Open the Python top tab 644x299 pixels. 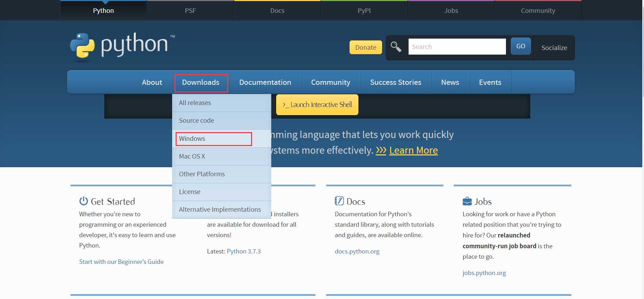(x=103, y=10)
